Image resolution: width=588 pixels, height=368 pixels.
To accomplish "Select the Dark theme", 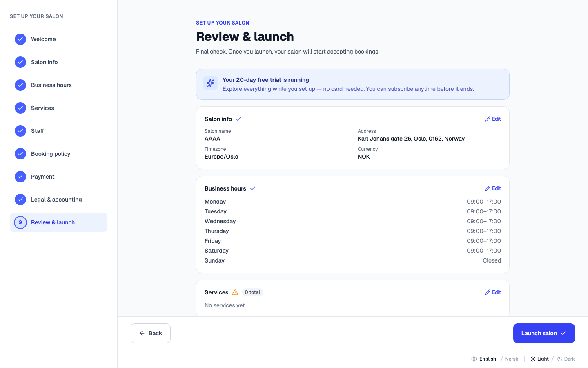I will (x=566, y=359).
